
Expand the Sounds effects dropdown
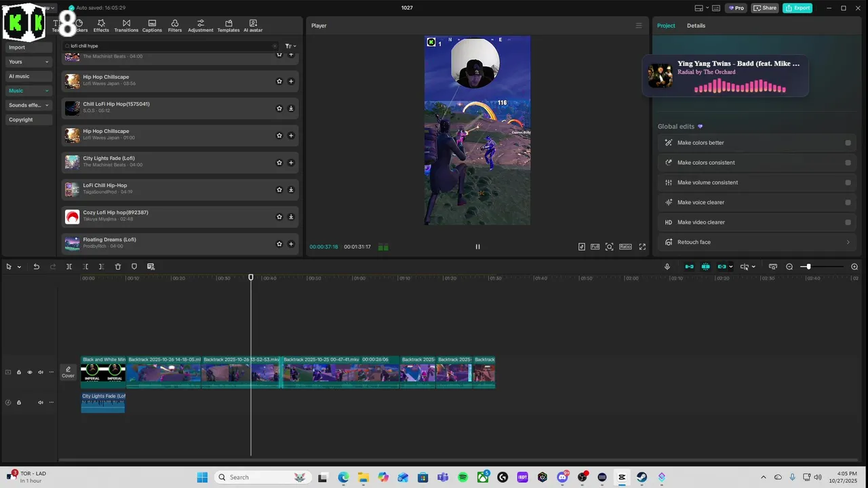pos(47,105)
